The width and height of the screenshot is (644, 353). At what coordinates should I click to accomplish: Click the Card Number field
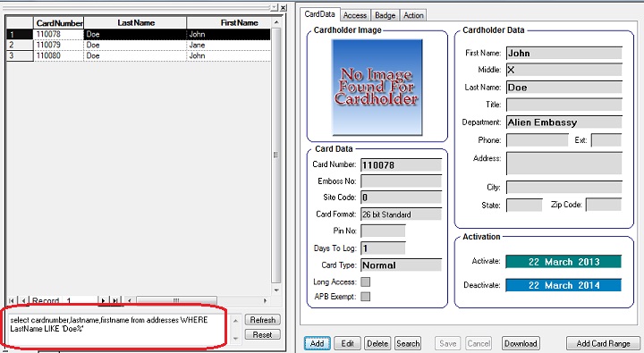coord(402,165)
